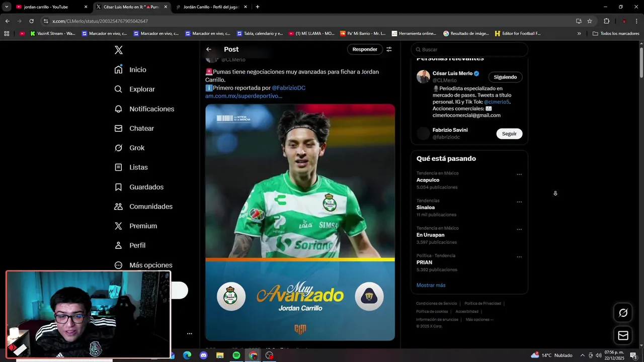Open more options for Acapulco trend
The width and height of the screenshot is (644, 362).
point(519,174)
